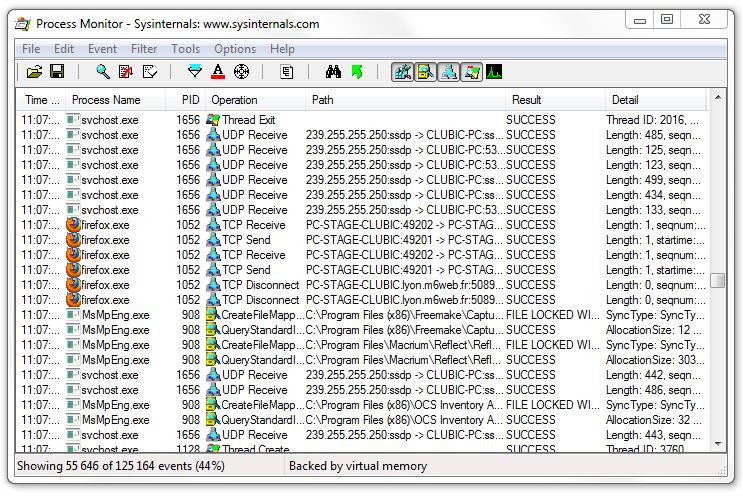Open the Filter funnel icon
The image size is (743, 496).
tap(195, 72)
